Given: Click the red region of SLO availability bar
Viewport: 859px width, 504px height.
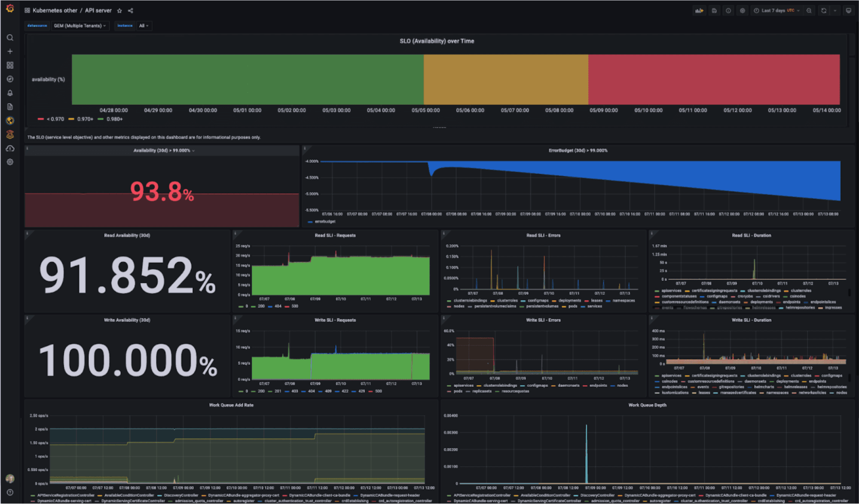Looking at the screenshot, I should (x=713, y=79).
